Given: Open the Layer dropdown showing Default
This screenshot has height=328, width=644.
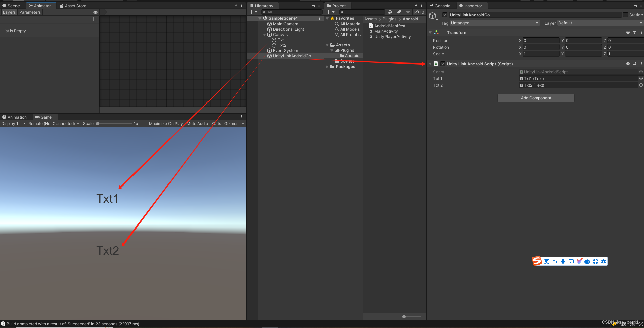Looking at the screenshot, I should click(x=599, y=23).
